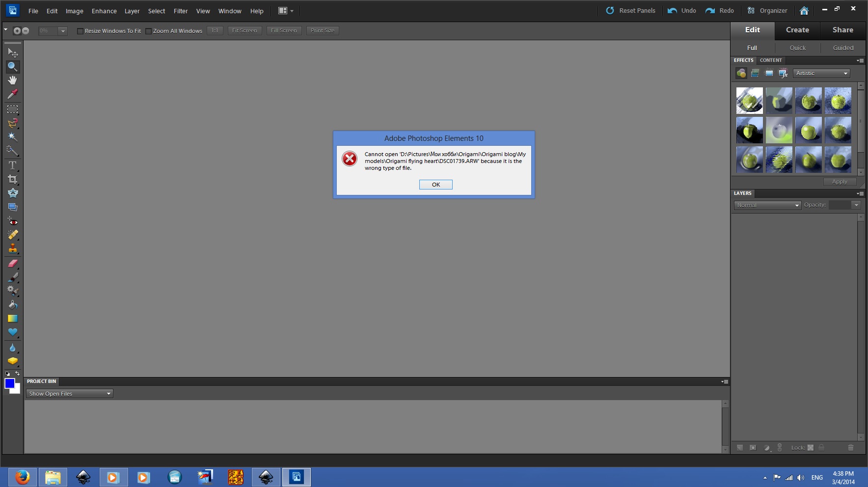Toggle Resize Windows To Fit checkbox
The image size is (868, 487).
[80, 31]
